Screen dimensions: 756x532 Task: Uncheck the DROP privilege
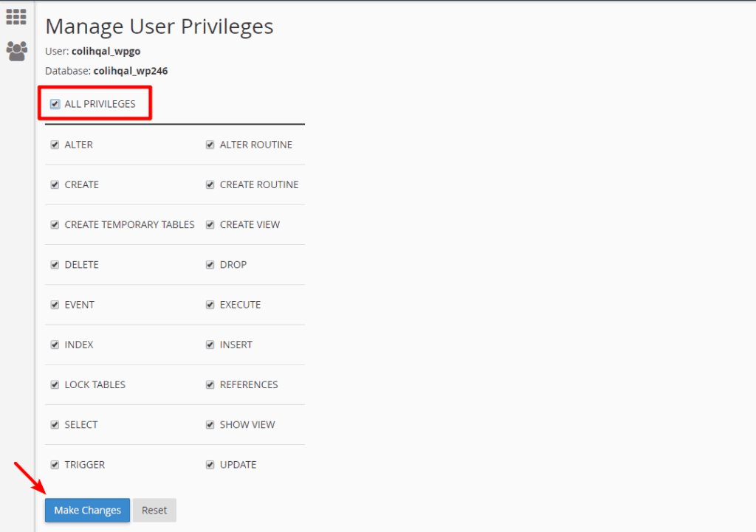pyautogui.click(x=210, y=265)
